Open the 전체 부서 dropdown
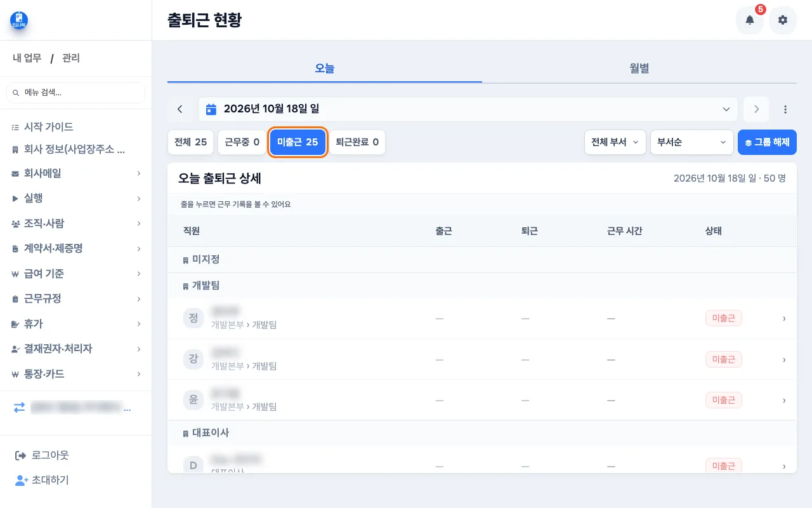The image size is (812, 508). pos(615,142)
